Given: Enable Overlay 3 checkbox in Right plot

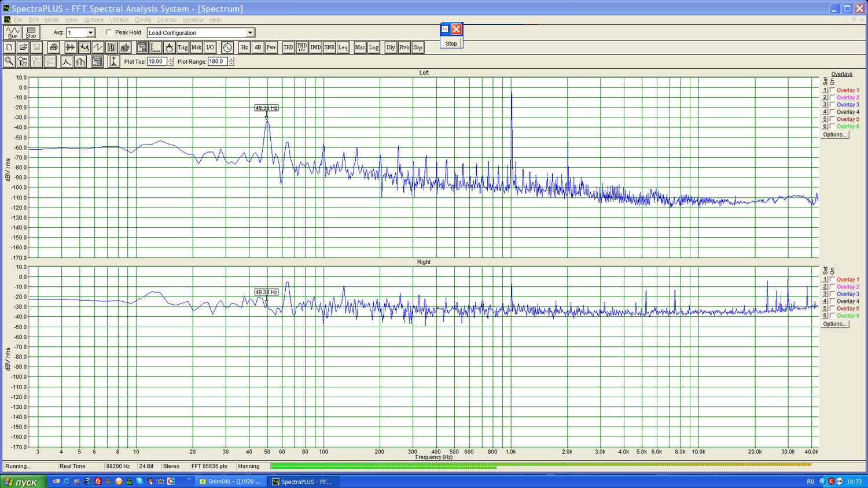Looking at the screenshot, I should 833,294.
